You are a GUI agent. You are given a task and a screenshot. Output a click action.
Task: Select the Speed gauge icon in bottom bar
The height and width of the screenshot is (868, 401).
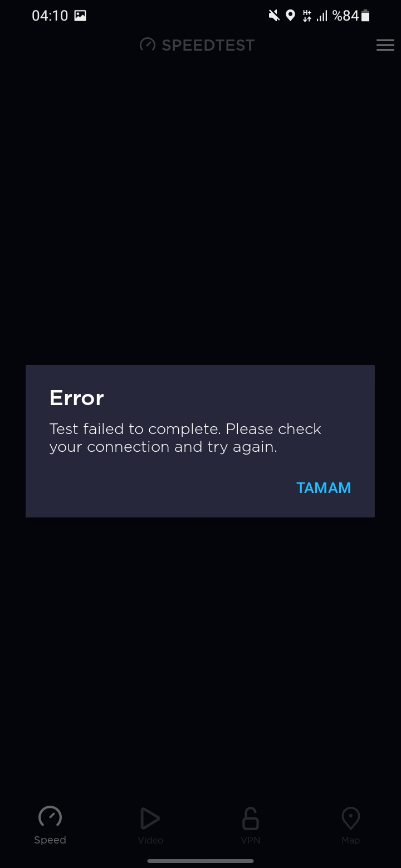tap(50, 817)
